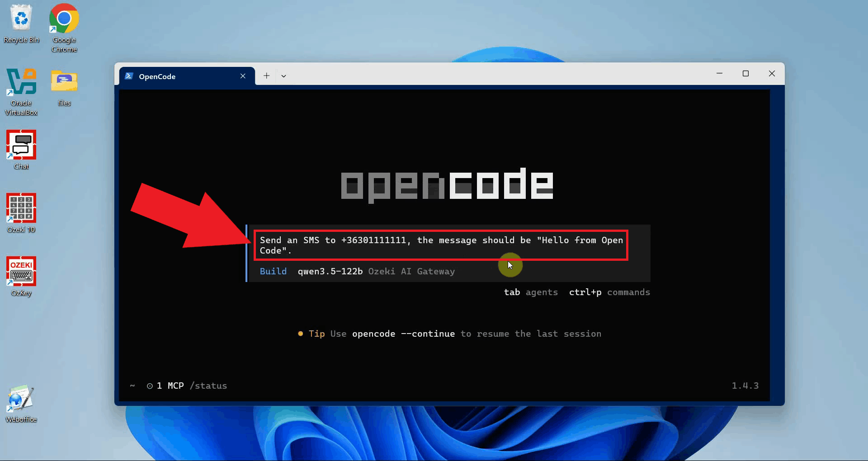Click the Ozeki AI Gateway provider text

point(411,271)
